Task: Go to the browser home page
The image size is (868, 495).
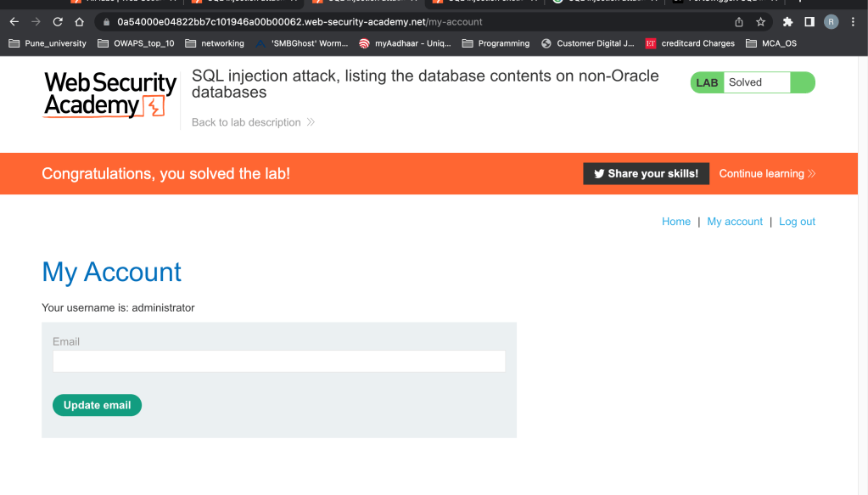Action: point(79,22)
